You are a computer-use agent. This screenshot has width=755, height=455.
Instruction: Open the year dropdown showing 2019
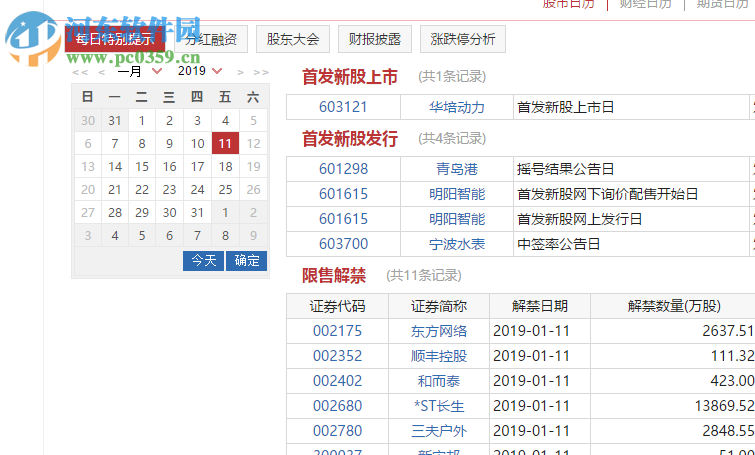click(200, 71)
